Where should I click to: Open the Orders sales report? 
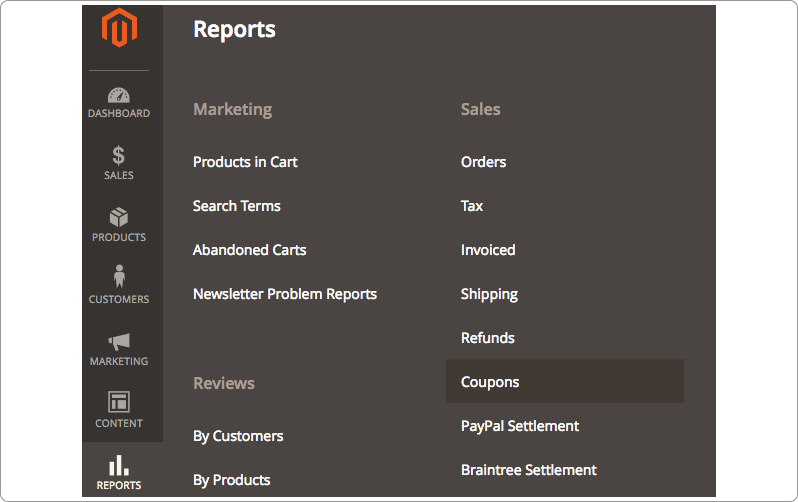(x=483, y=162)
